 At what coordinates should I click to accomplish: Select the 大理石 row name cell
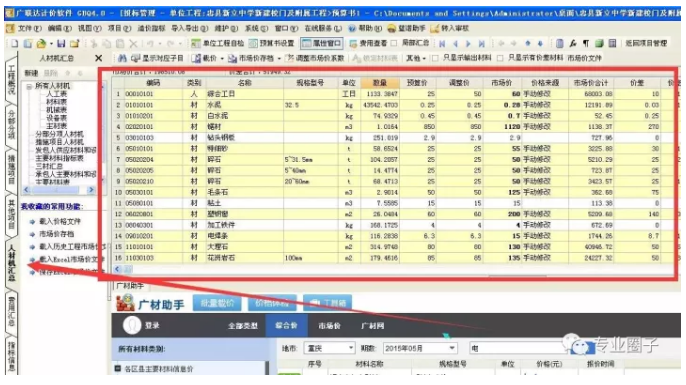[245, 247]
